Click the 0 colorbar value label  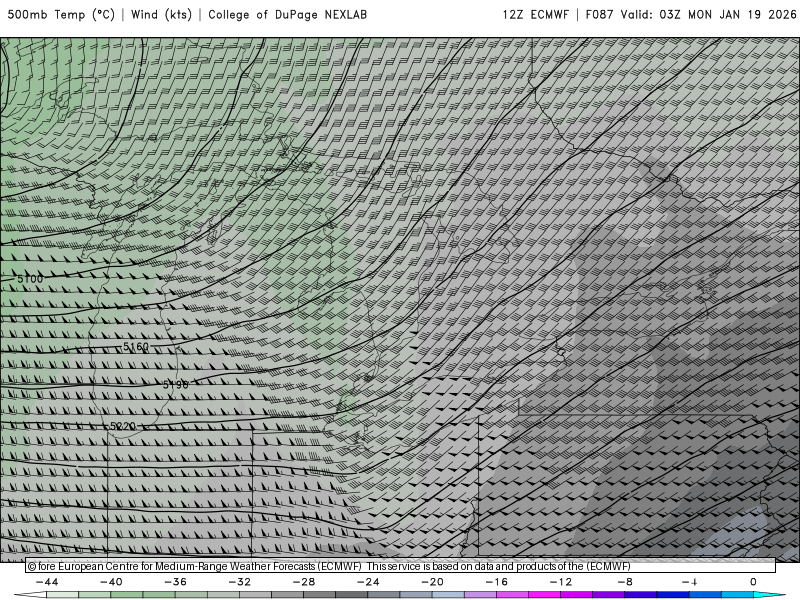[753, 582]
